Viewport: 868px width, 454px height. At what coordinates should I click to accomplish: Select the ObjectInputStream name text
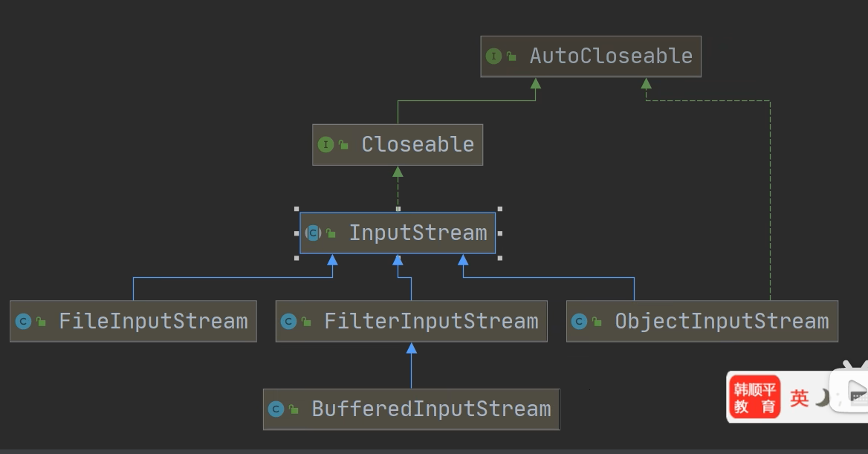pos(722,322)
